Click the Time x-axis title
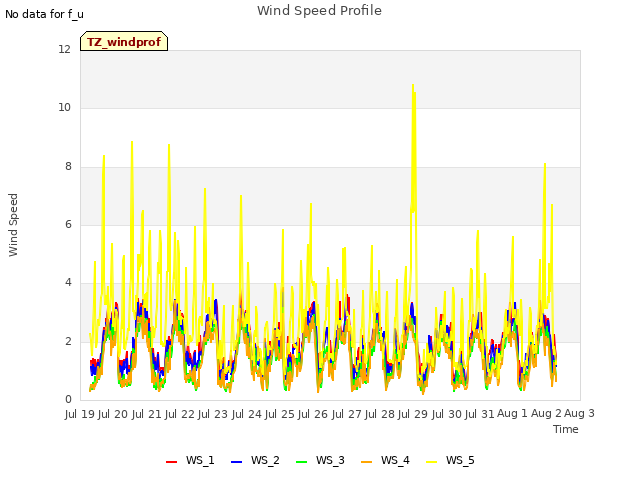This screenshot has height=480, width=640. (566, 429)
